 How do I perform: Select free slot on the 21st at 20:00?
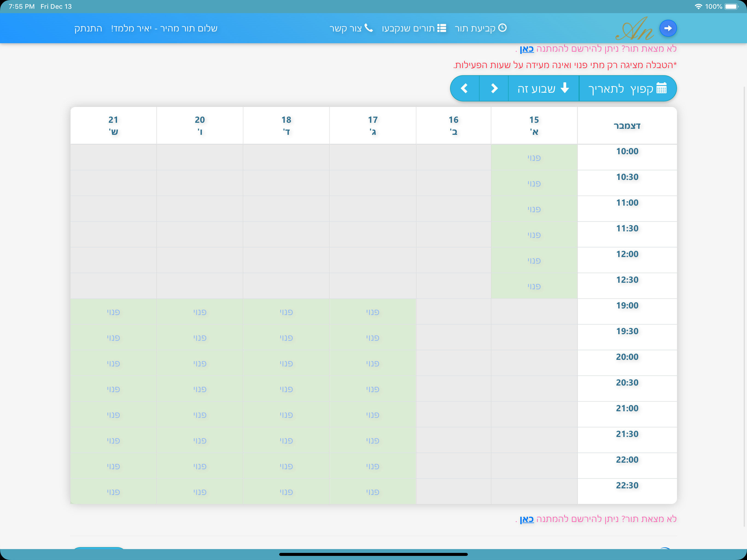pos(113,363)
